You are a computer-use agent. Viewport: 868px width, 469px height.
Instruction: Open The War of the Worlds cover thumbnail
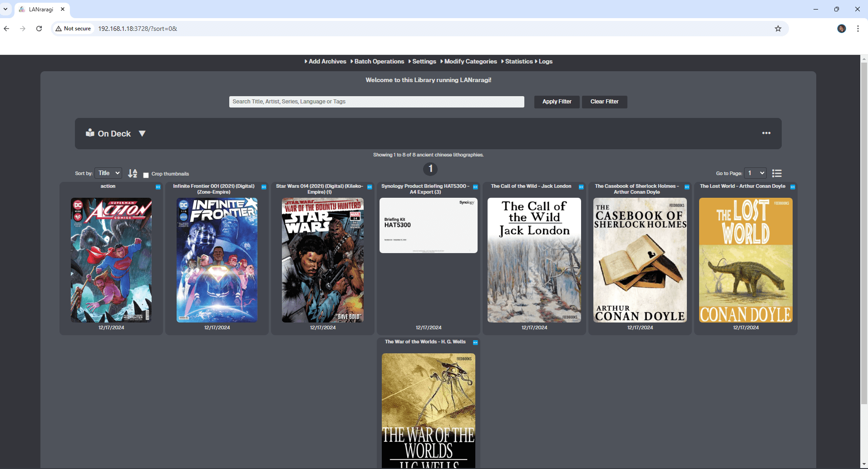pos(429,410)
